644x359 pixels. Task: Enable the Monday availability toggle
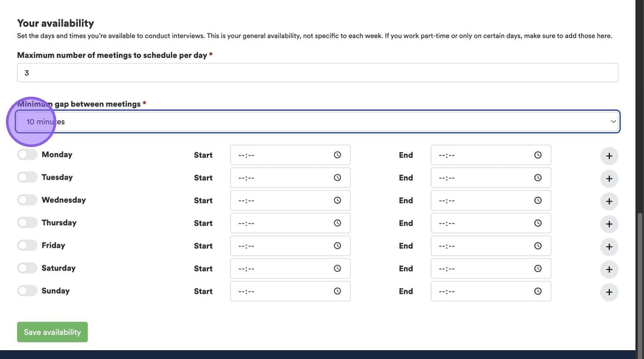tap(27, 154)
